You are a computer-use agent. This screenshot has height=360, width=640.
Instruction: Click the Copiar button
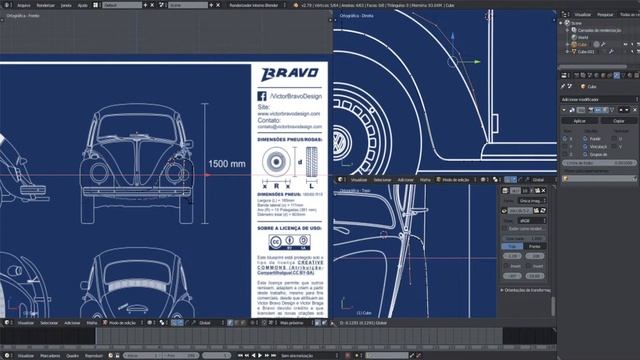pos(618,121)
